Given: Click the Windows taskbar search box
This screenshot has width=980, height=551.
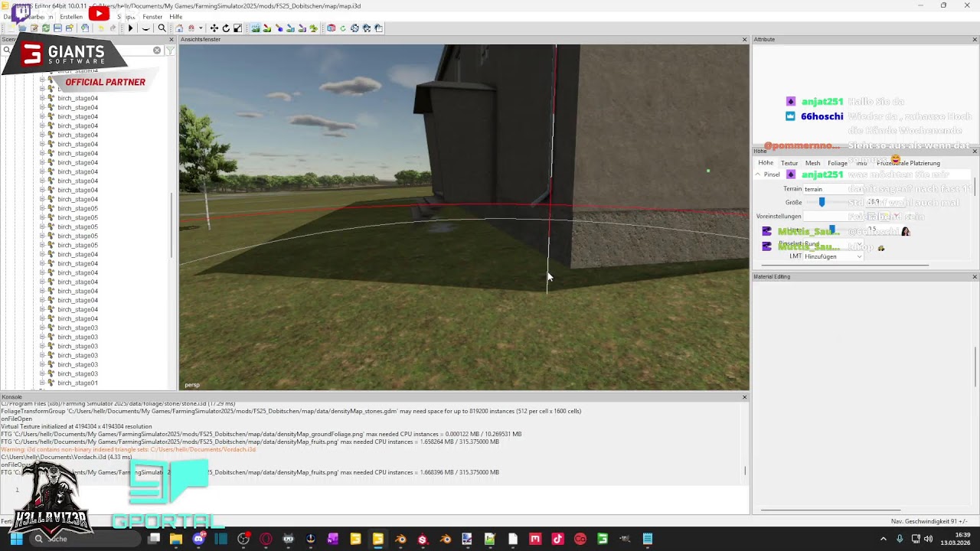Looking at the screenshot, I should [84, 539].
